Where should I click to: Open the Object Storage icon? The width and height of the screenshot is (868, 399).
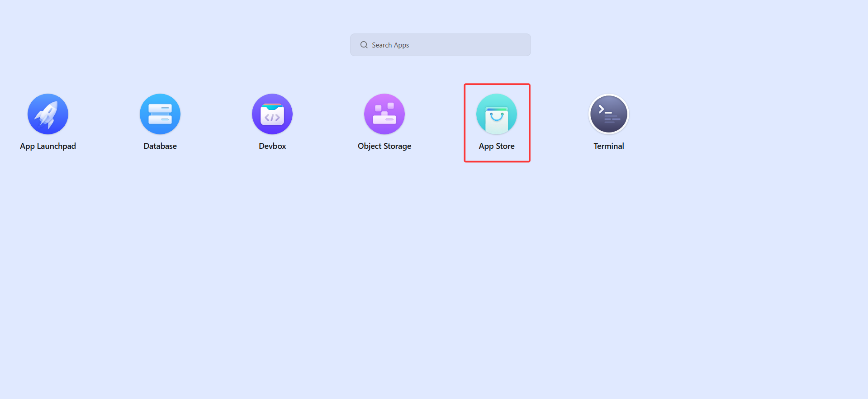tap(384, 114)
